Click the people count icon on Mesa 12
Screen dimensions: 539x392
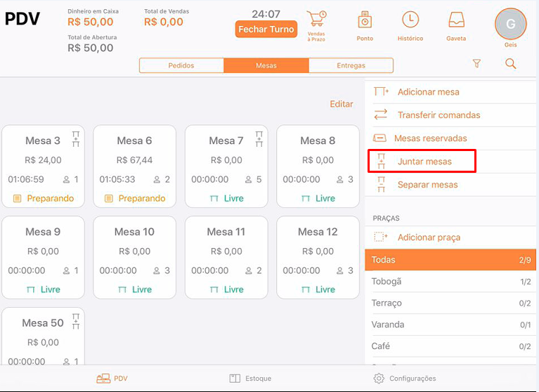[340, 270]
